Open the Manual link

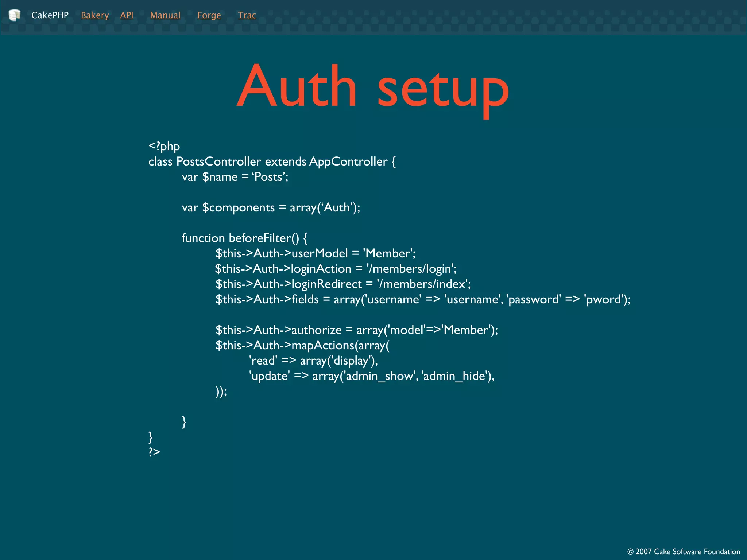pos(165,15)
